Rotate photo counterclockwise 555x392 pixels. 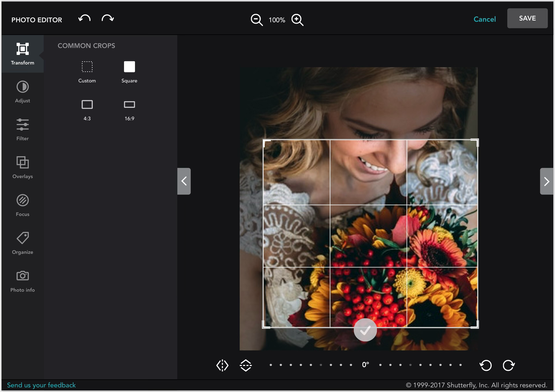pos(486,365)
